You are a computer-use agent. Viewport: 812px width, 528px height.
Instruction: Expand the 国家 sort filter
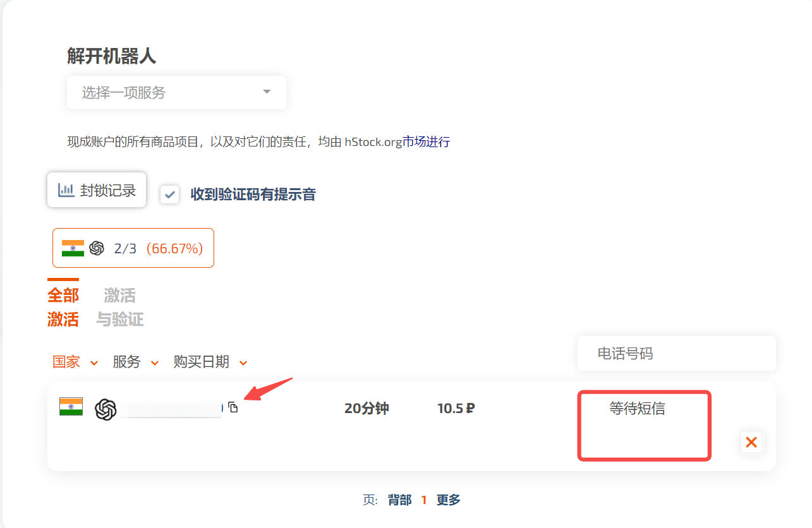tap(75, 362)
